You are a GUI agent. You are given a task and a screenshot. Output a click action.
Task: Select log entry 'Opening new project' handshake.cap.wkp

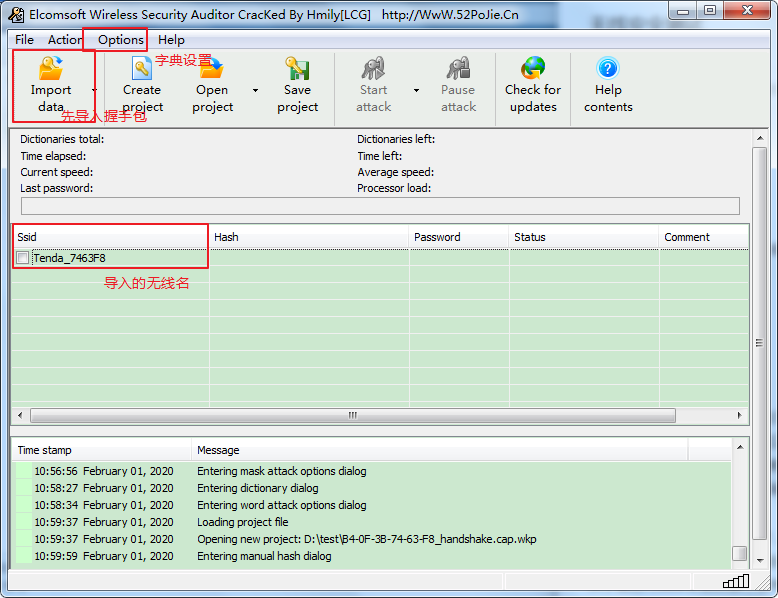coord(367,539)
